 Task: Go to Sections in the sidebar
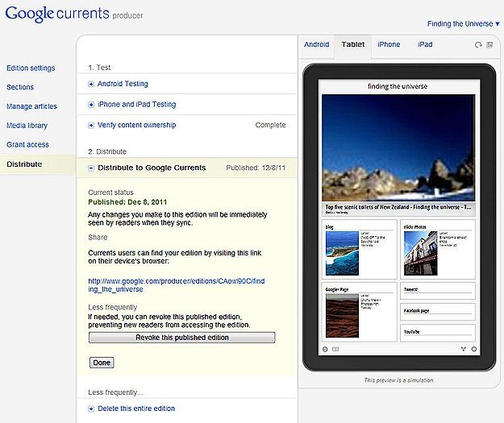point(20,87)
